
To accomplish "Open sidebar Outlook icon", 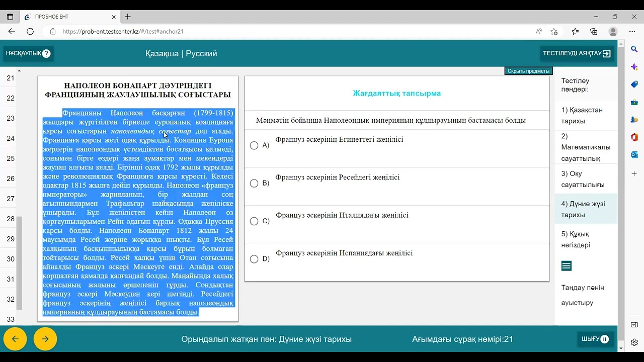I will [x=634, y=155].
